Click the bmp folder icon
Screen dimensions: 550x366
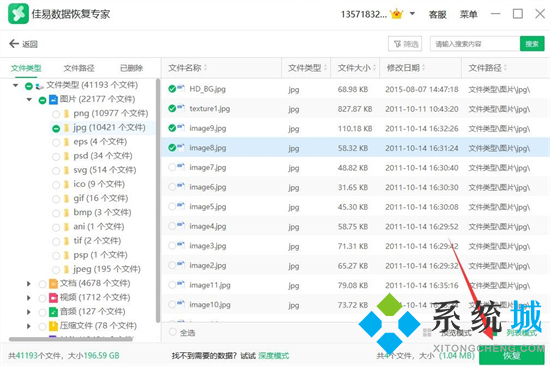(66, 213)
